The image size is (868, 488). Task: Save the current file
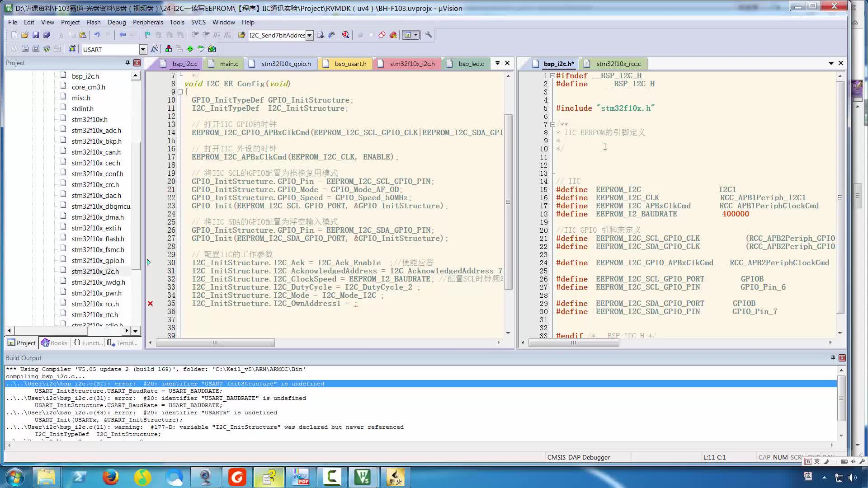tap(36, 35)
